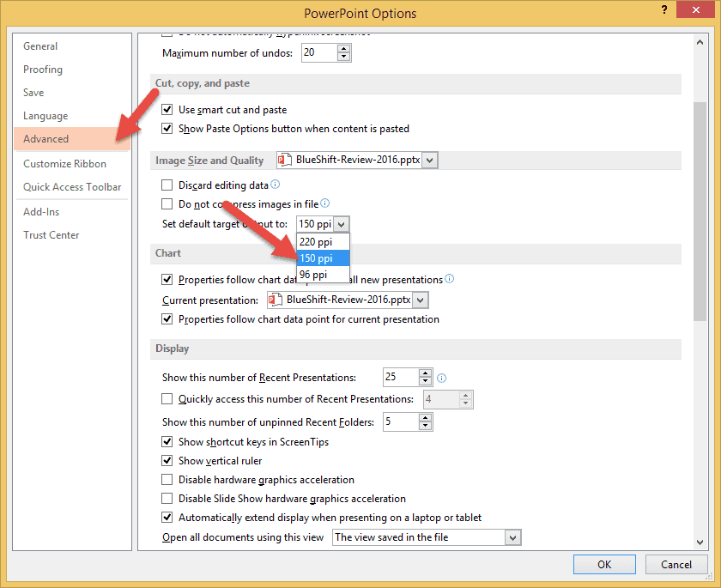Viewport: 721px width, 588px height.
Task: Switch to Customize Ribbon section
Action: tap(65, 164)
